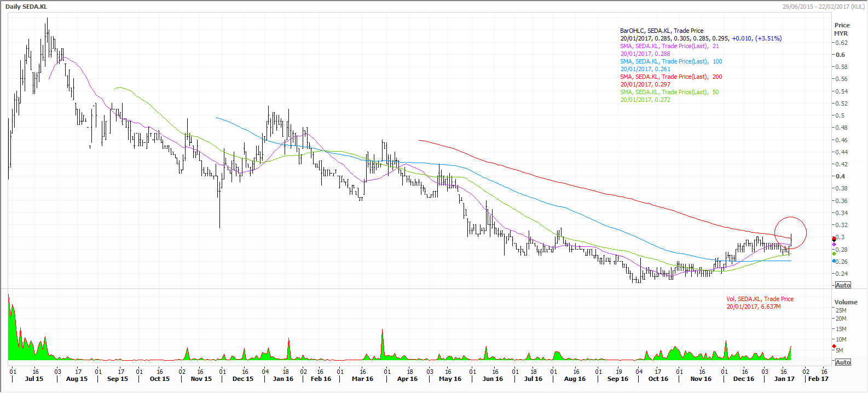Screen dimensions: 868x393
Task: Click the BarOHLC, SEDA.KL legend entry
Action: pos(662,31)
